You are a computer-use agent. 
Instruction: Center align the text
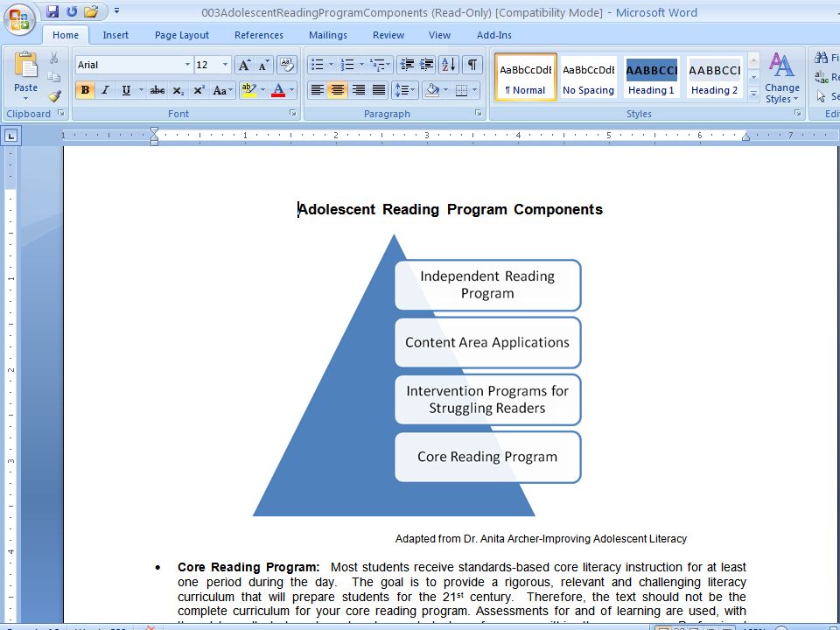(338, 90)
